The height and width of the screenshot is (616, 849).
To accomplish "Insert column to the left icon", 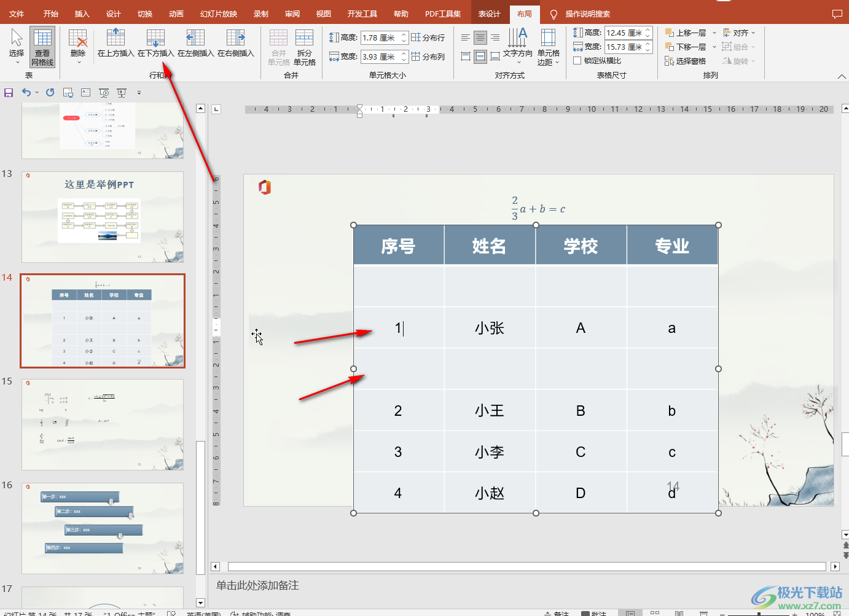I will click(x=195, y=37).
